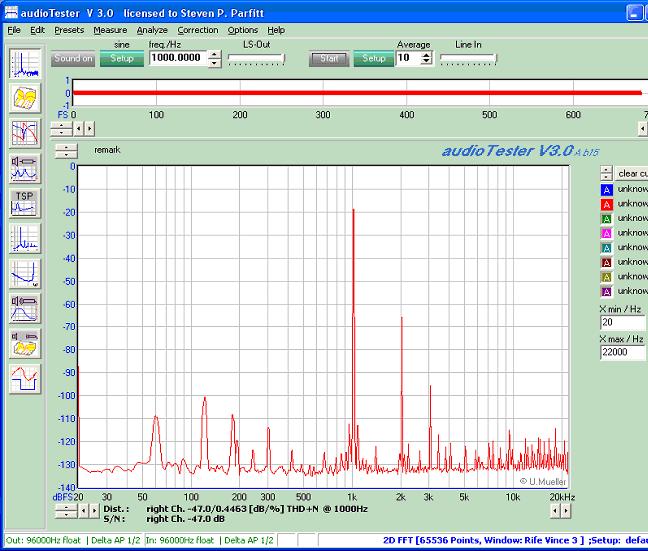Click the X min / Hz field showing 20
This screenshot has height=551, width=648.
coord(622,322)
